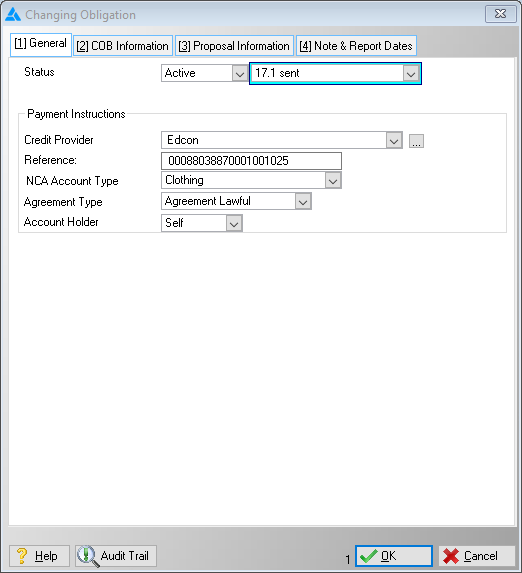
Task: Click the red X icon on Cancel
Action: [x=451, y=556]
